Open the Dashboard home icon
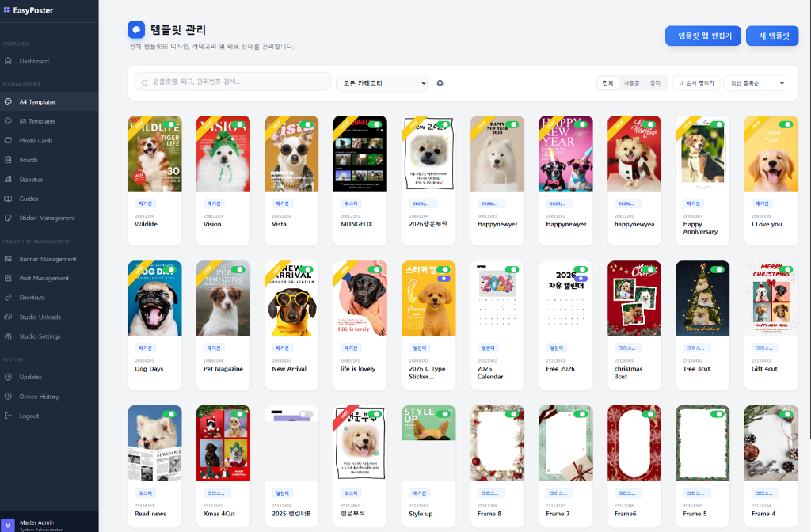 tap(8, 61)
